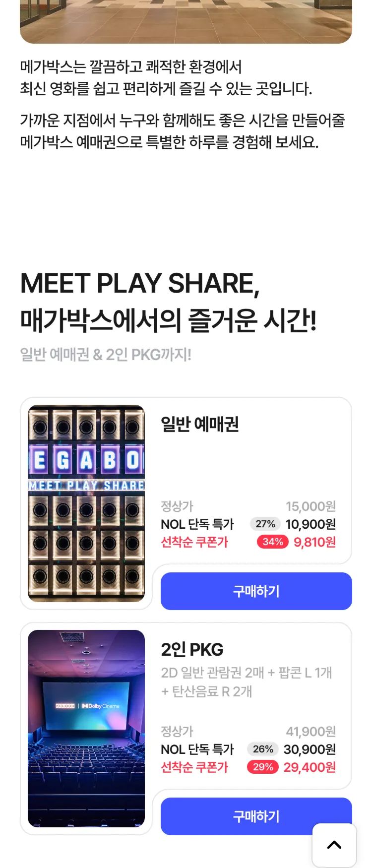The width and height of the screenshot is (372, 868).
Task: Click the 15,000원 regular price
Action: [311, 506]
